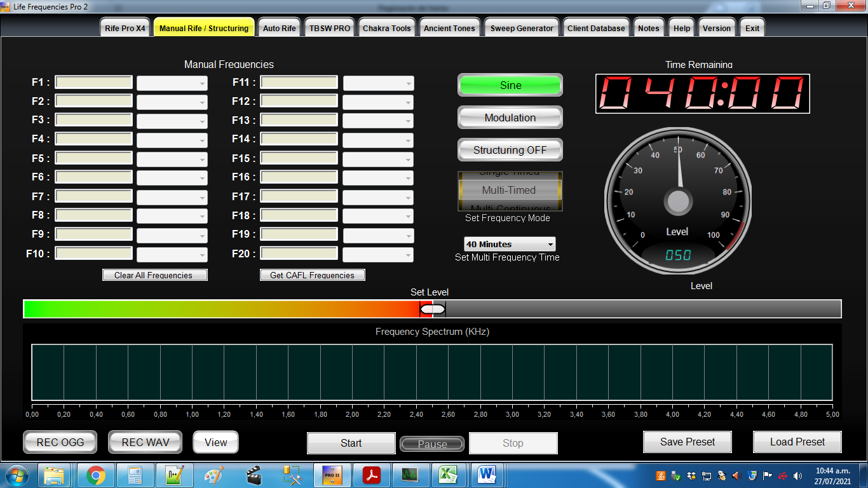This screenshot has width=868, height=488.
Task: Switch to the Rife Pro X4 tab
Action: tap(125, 28)
